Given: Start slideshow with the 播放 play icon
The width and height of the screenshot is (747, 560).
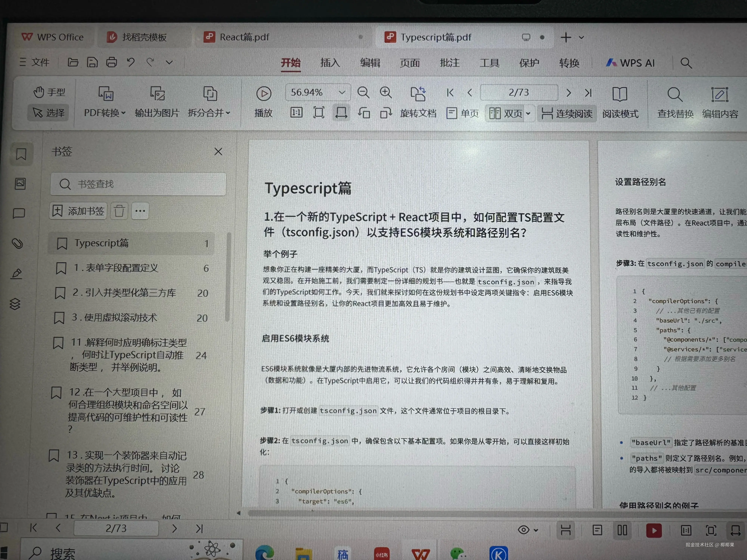Looking at the screenshot, I should point(264,93).
